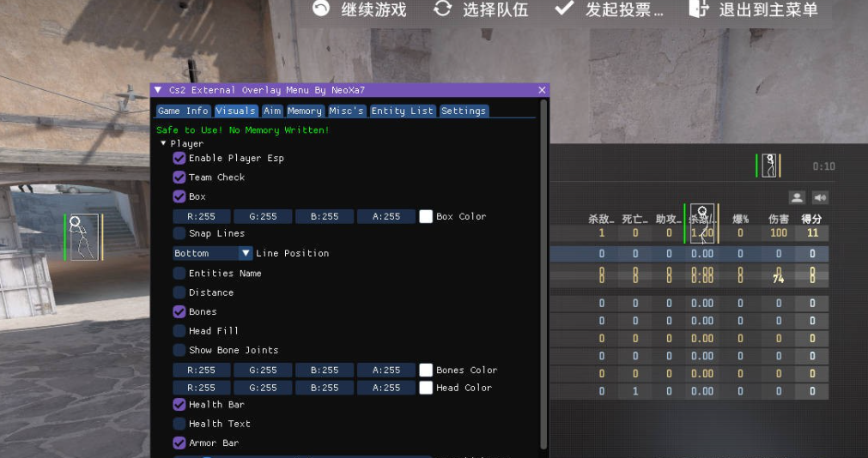Click 选择队伍 choose team button
Image resolution: width=868 pixels, height=458 pixels.
coord(481,9)
